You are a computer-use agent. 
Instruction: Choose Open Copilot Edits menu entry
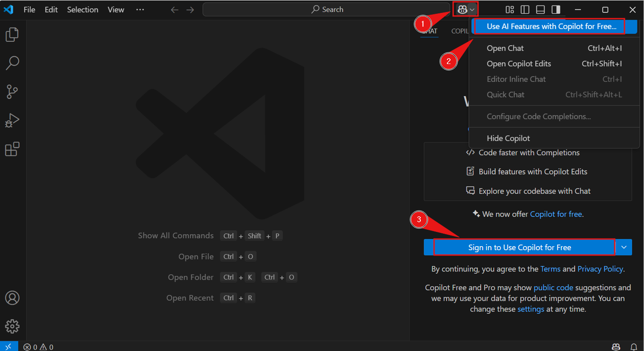pyautogui.click(x=554, y=64)
